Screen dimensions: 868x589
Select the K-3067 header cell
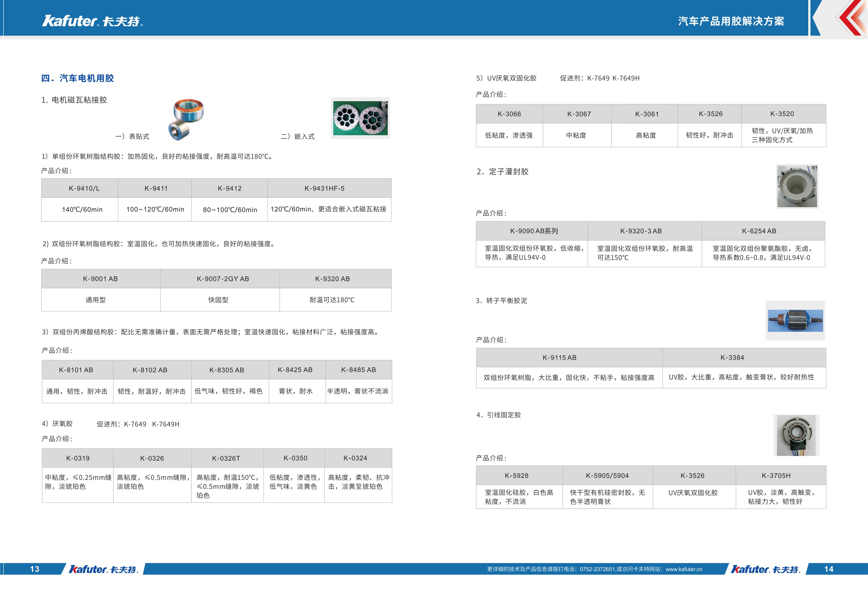[577, 114]
